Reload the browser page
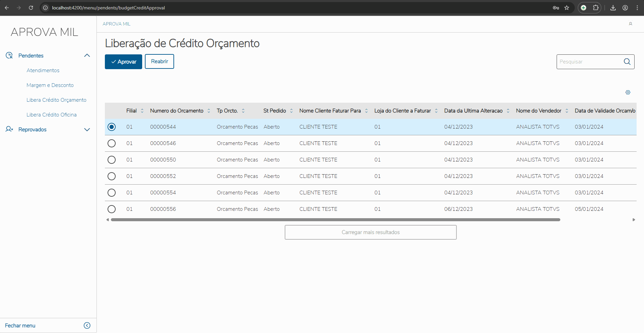The height and width of the screenshot is (333, 644). coord(31,8)
